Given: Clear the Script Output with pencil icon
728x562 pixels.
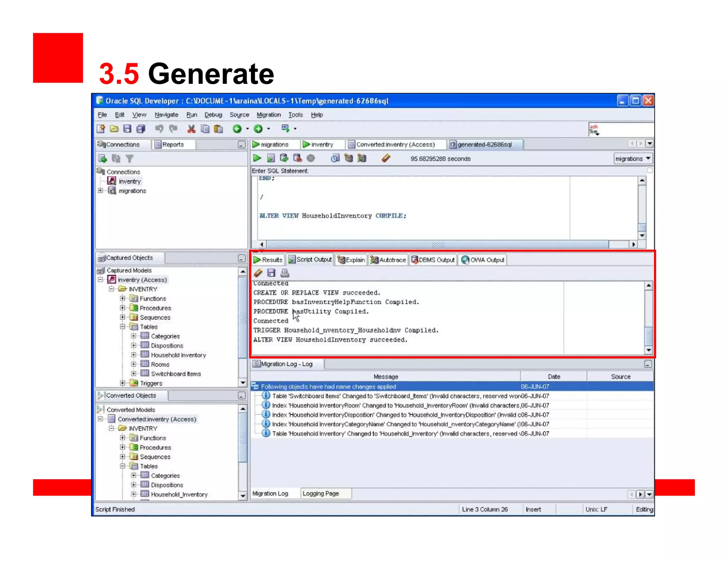Looking at the screenshot, I should tap(258, 273).
